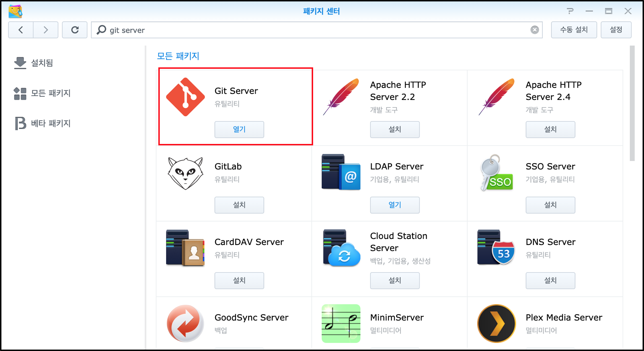
Task: Click the 설정 button
Action: pos(616,30)
